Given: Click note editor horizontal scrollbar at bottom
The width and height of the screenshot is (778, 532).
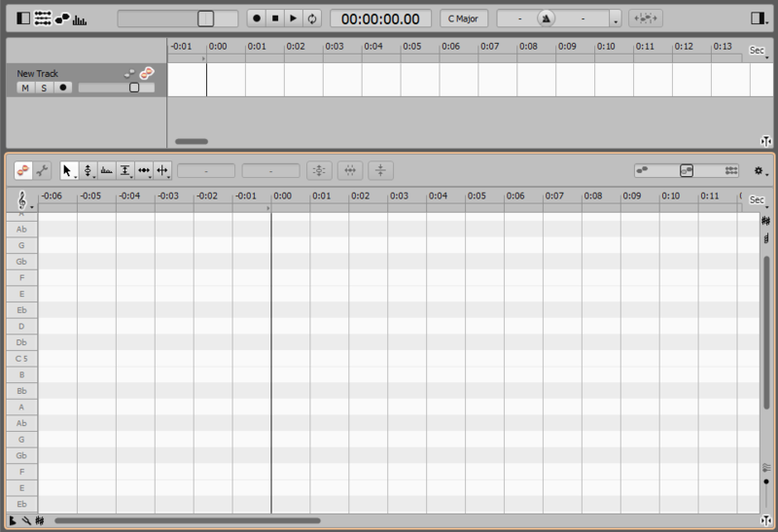Looking at the screenshot, I should tap(188, 520).
